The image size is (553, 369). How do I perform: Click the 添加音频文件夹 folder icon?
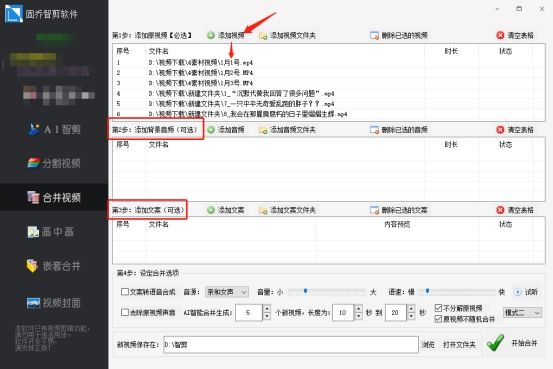pos(263,130)
